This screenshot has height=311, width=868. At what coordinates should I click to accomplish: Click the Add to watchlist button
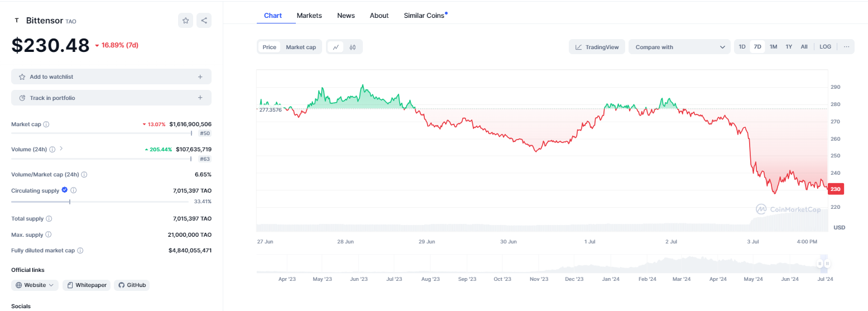(x=111, y=76)
